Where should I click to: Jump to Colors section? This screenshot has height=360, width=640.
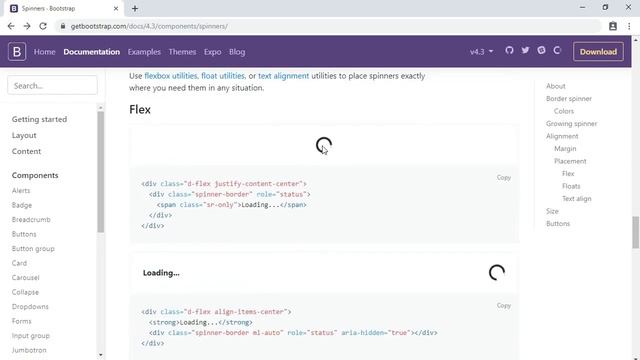[x=564, y=111]
